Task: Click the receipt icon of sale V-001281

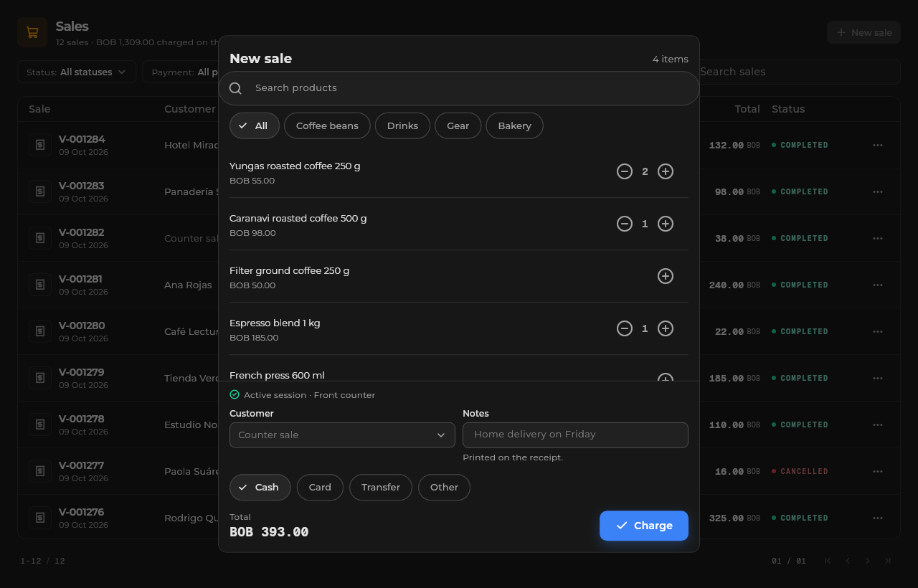Action: pos(40,285)
